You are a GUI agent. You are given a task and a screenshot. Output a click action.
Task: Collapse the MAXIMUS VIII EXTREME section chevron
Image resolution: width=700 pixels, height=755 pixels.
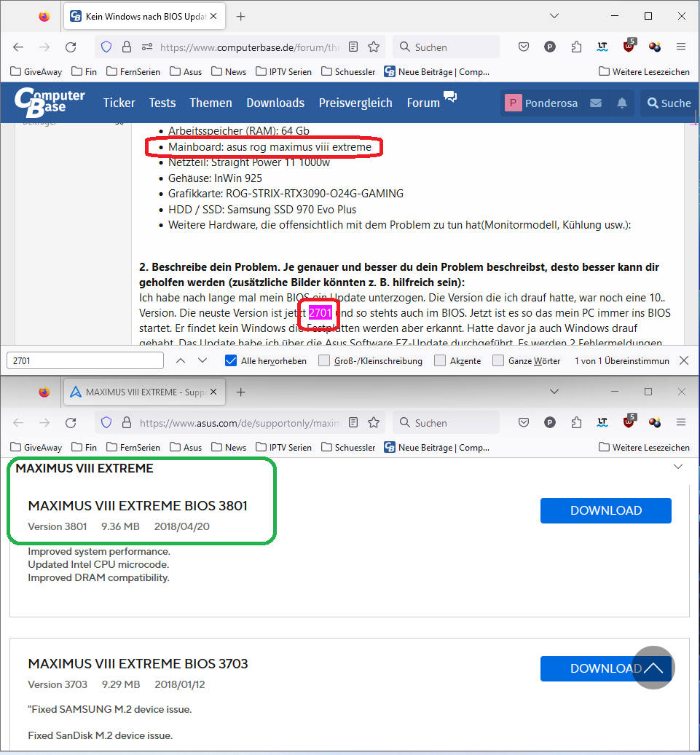point(678,467)
